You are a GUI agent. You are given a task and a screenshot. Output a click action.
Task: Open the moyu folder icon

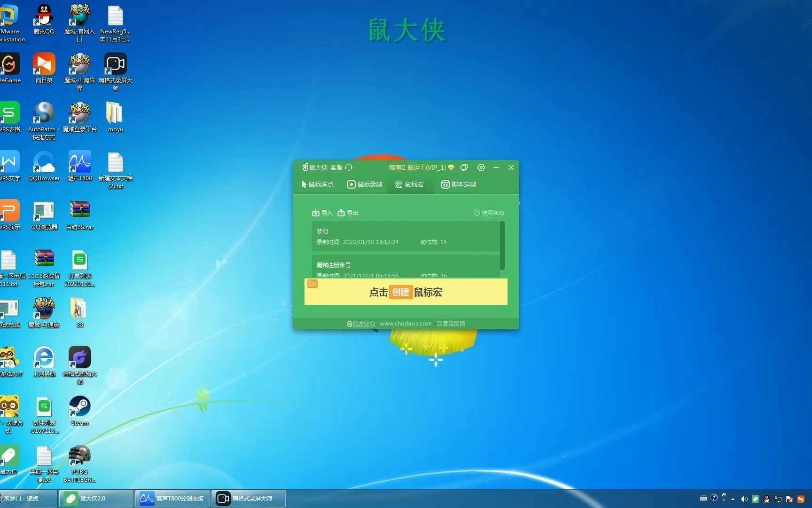[x=115, y=117]
